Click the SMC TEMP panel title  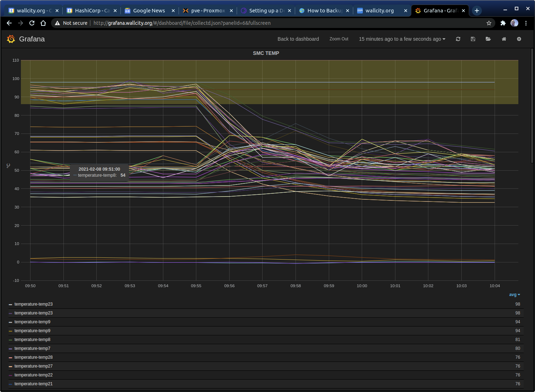pos(266,53)
